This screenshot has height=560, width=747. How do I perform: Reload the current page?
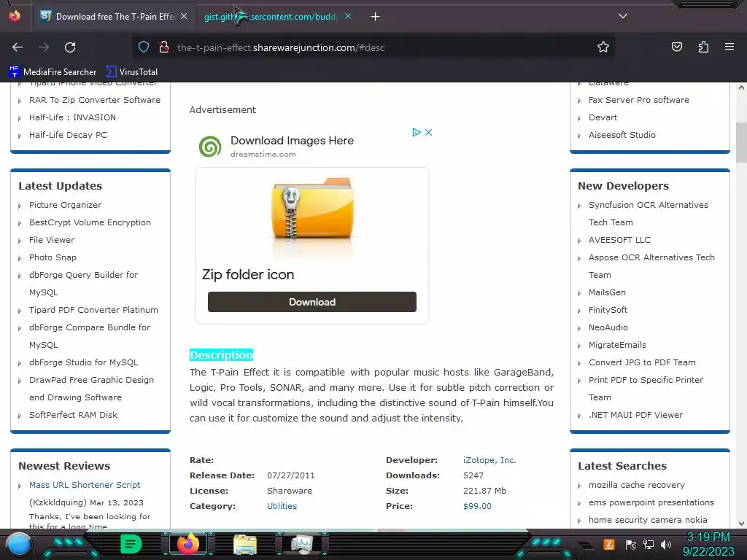70,47
